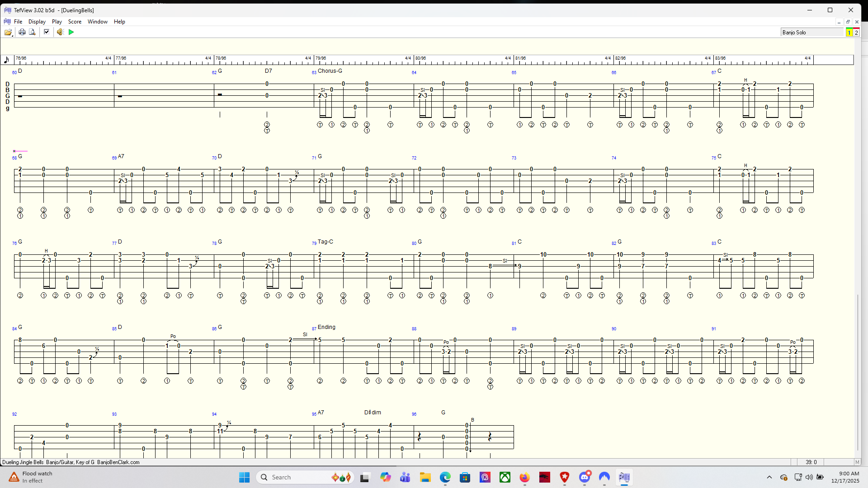Open the Windows Start menu
Viewport: 868px width, 488px height.
click(244, 477)
